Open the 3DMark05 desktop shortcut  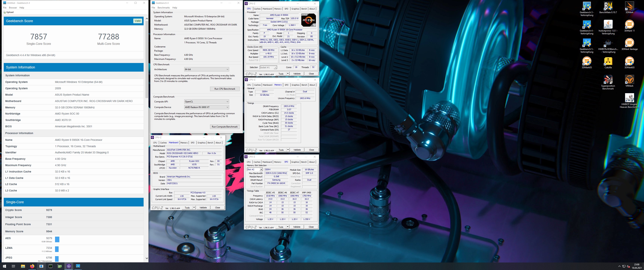tap(587, 63)
